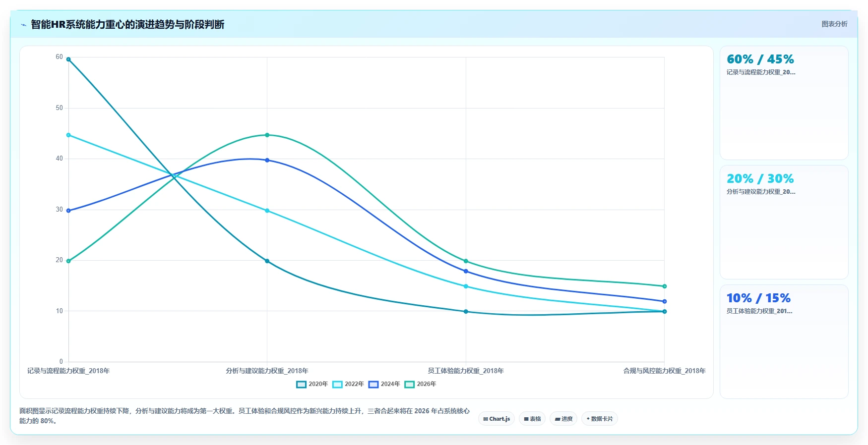Click the lightning icon beside the chart title
Screen dimensions: 868x445
pos(23,25)
